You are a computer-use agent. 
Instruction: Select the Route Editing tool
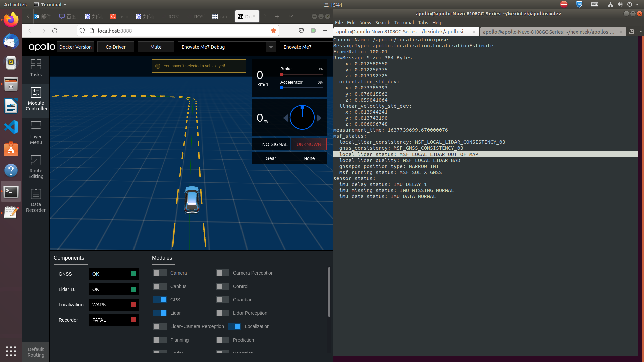pos(36,167)
